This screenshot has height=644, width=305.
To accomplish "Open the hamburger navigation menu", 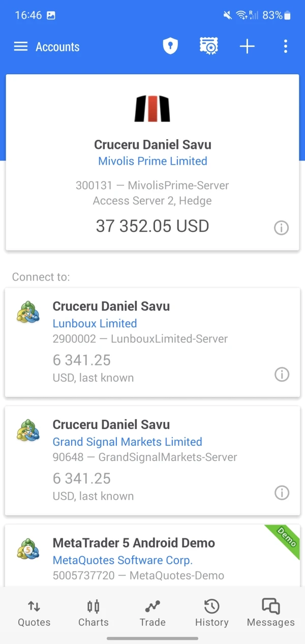I will click(20, 47).
